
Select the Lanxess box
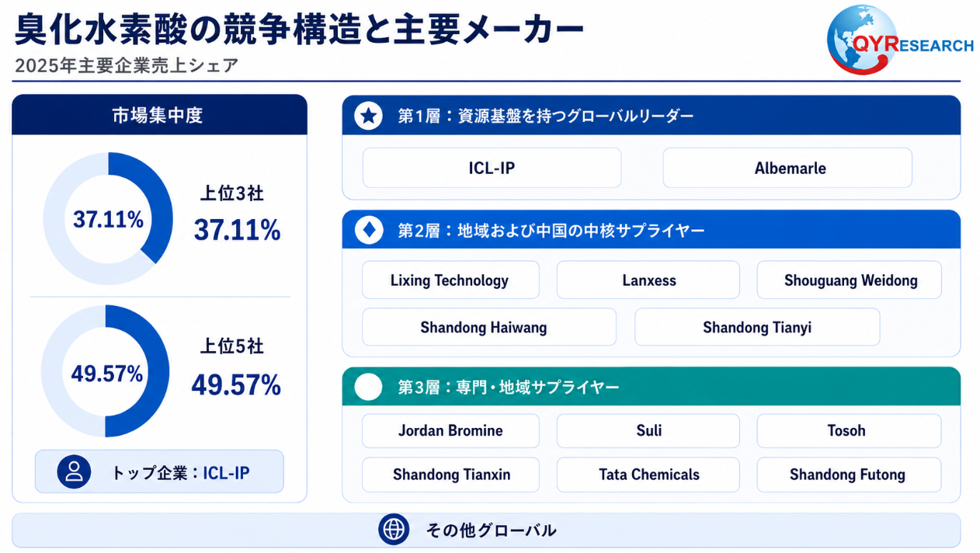click(648, 280)
